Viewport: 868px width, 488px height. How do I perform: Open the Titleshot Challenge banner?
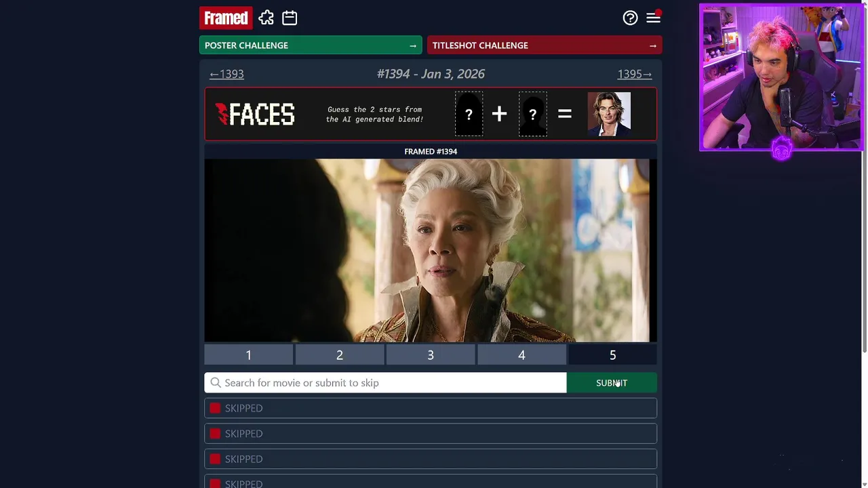click(x=545, y=45)
